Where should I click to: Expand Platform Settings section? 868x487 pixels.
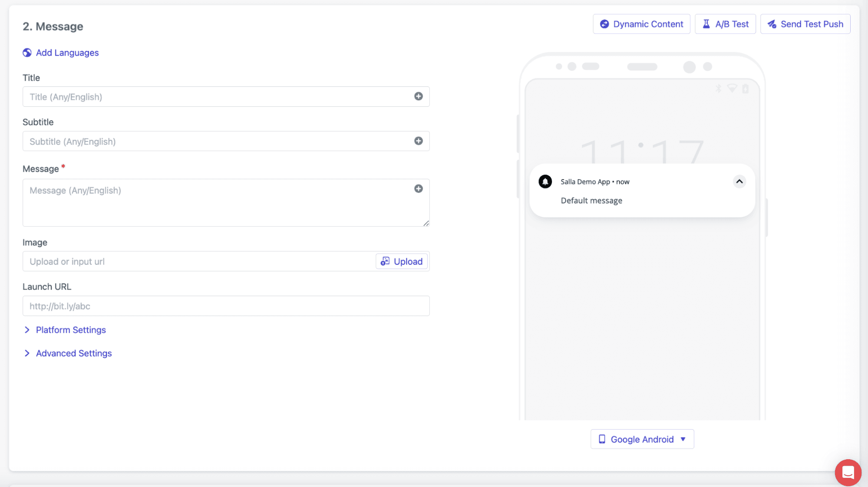[x=71, y=330]
